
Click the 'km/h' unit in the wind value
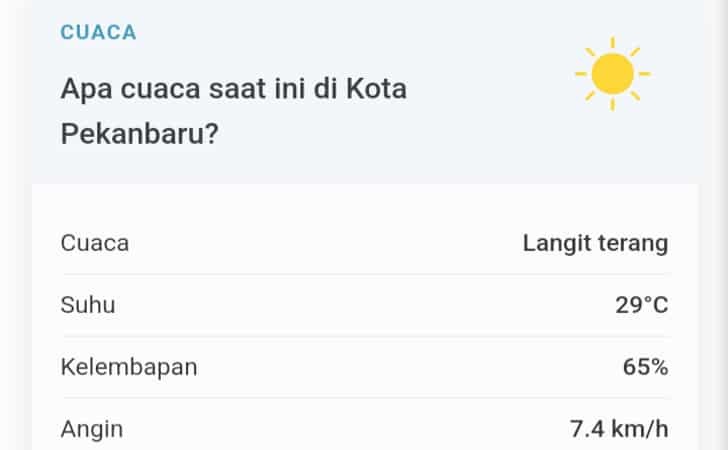[x=640, y=429]
